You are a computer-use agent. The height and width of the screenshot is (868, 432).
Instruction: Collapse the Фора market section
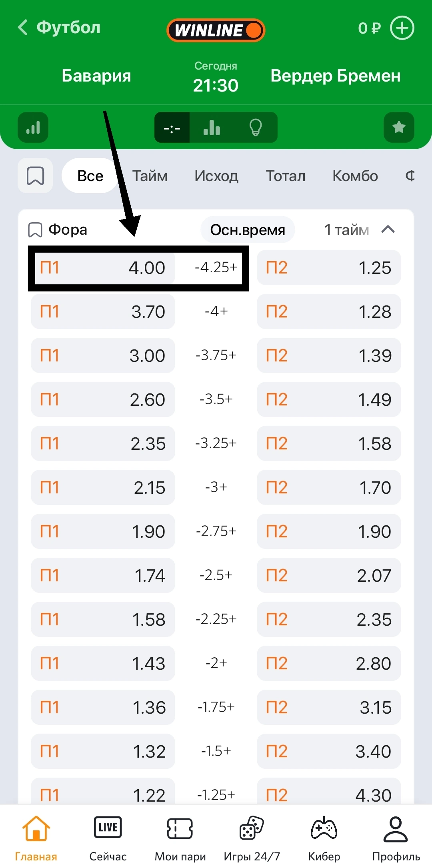[x=388, y=229]
